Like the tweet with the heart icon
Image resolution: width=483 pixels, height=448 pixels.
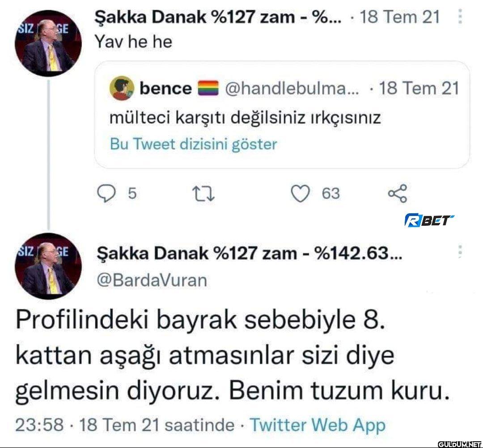click(x=301, y=194)
